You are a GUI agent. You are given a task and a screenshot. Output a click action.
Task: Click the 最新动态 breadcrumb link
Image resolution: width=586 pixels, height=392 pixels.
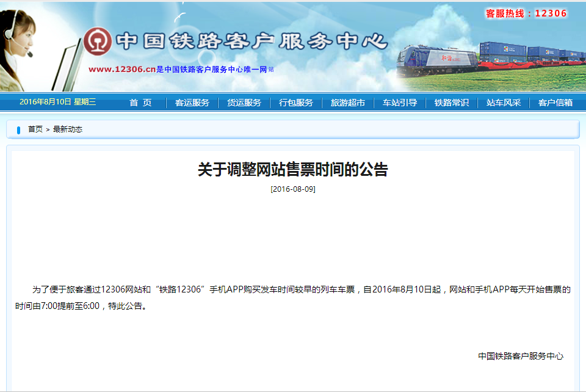[68, 129]
